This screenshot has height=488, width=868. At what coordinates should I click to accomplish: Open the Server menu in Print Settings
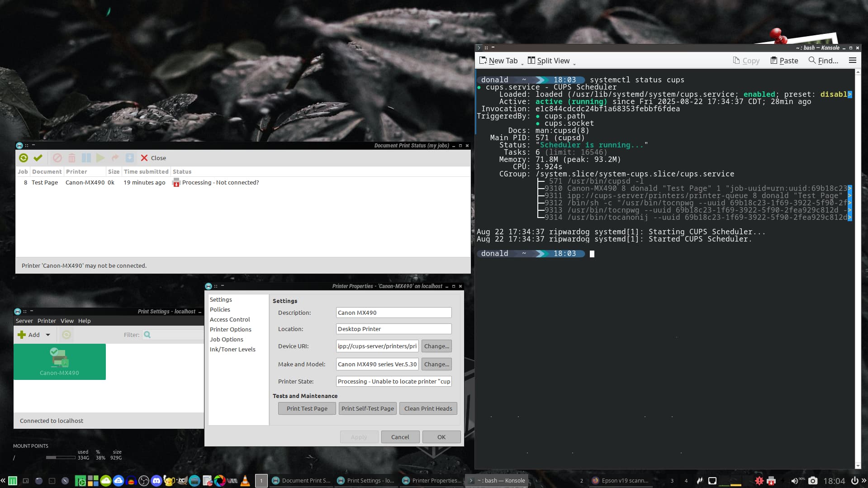click(x=24, y=321)
